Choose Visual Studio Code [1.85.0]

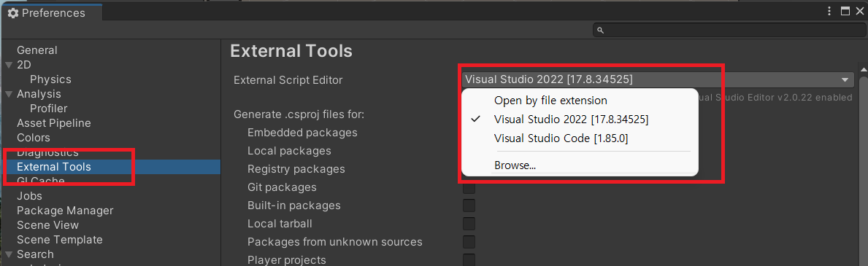561,138
